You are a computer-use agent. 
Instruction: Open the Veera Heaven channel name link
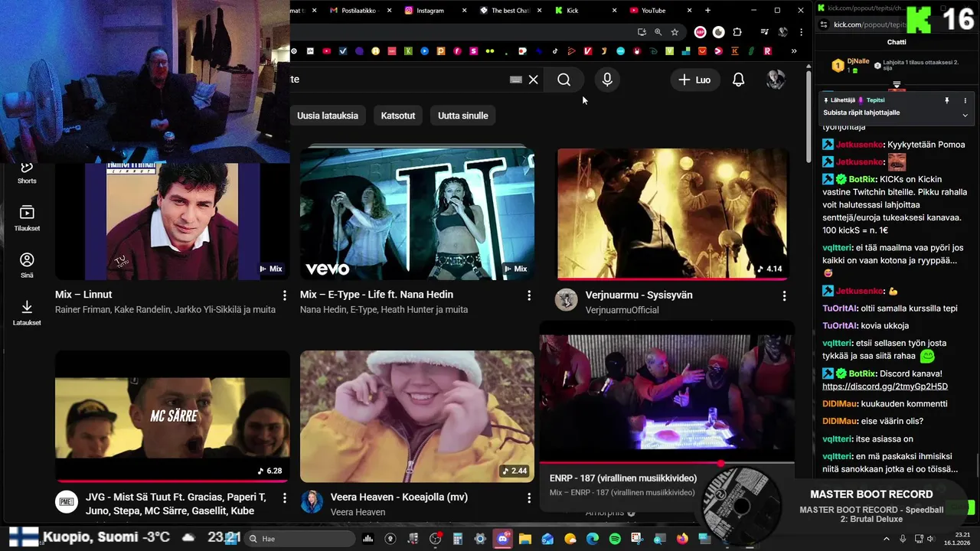(x=358, y=512)
